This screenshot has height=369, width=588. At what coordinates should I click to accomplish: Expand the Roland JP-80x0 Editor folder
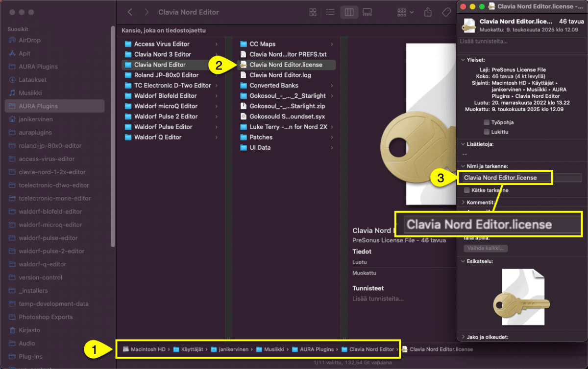click(x=216, y=75)
